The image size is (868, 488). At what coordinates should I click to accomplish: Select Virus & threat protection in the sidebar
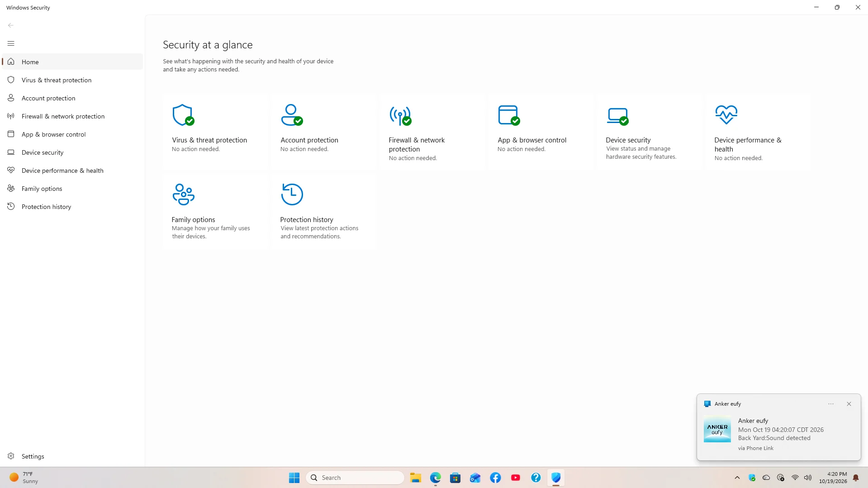tap(72, 80)
